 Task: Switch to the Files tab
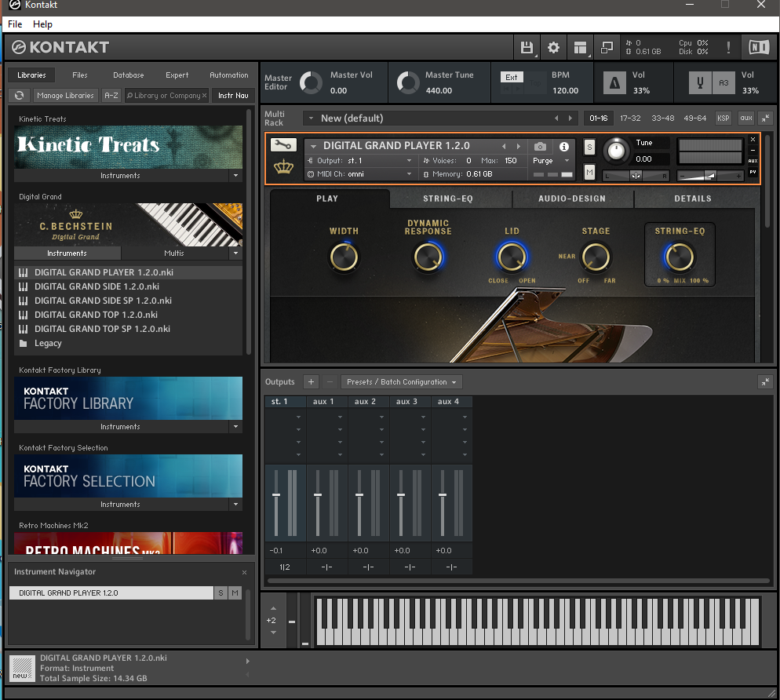79,75
